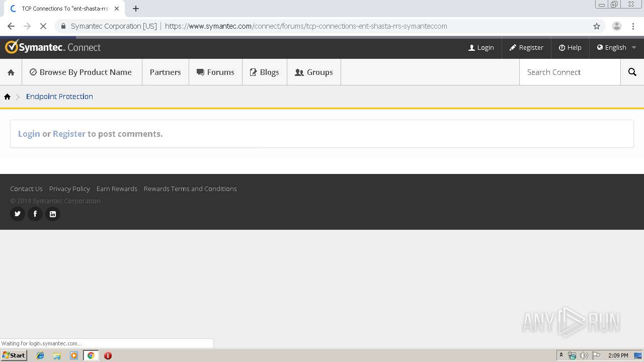
Task: Click the Action Center flag tray icon
Action: [x=596, y=355]
